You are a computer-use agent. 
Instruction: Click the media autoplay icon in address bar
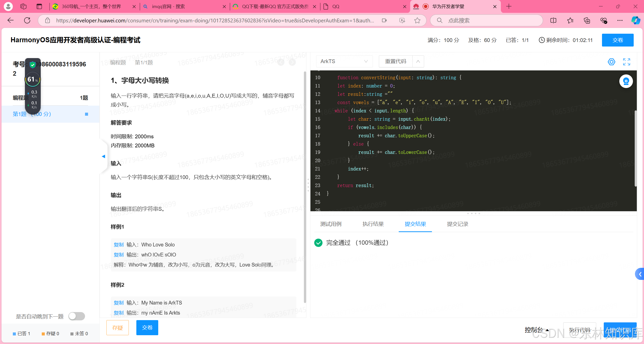point(402,20)
